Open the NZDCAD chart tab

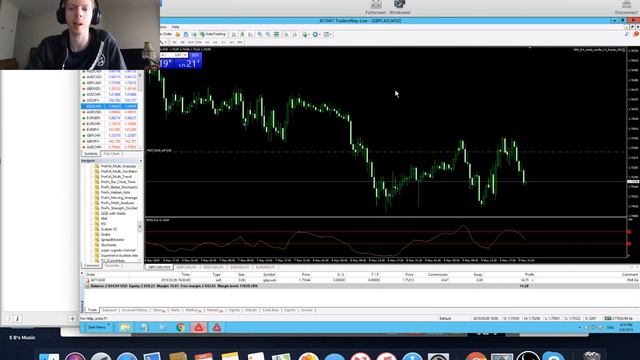click(213, 267)
